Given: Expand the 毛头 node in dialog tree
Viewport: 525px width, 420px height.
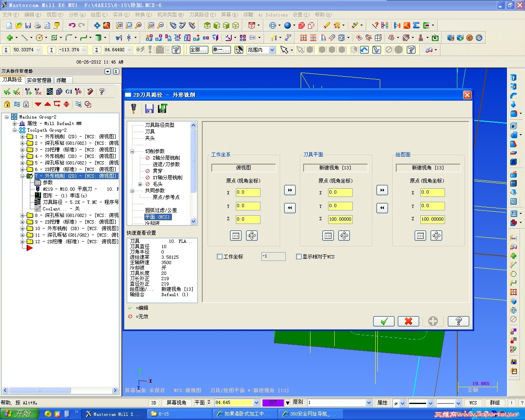Looking at the screenshot, I should click(140, 184).
